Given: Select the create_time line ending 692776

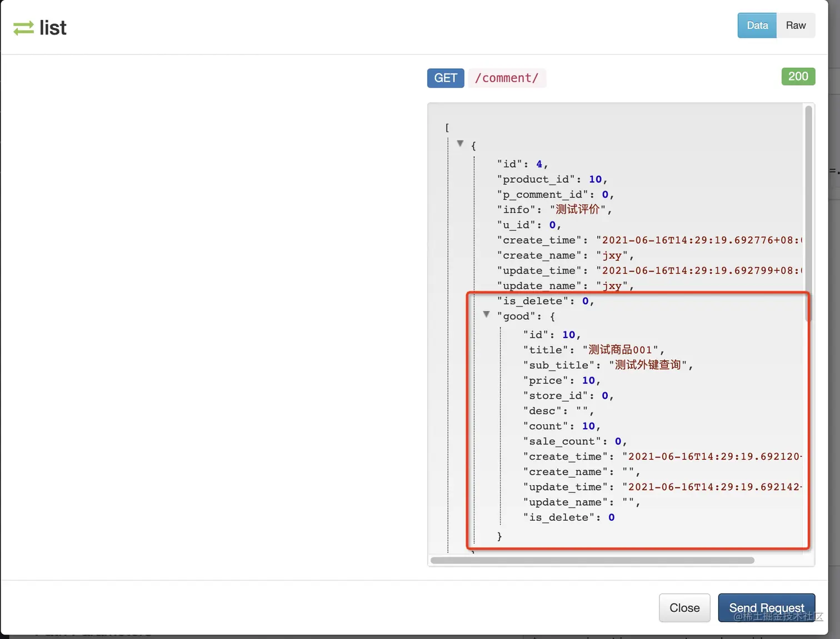Looking at the screenshot, I should 649,240.
